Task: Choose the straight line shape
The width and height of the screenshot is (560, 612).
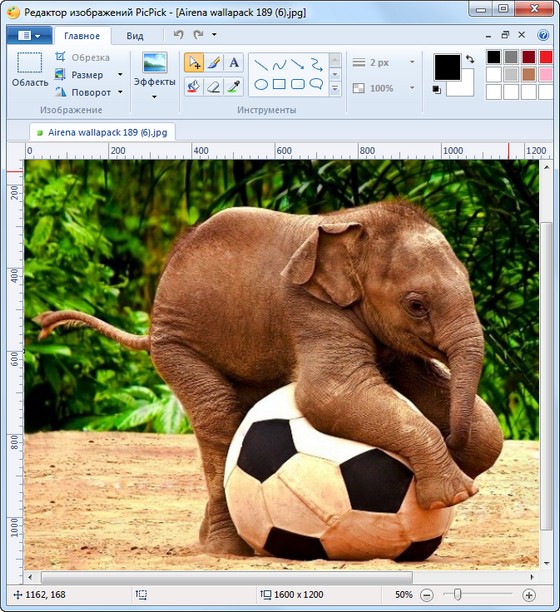Action: click(261, 65)
